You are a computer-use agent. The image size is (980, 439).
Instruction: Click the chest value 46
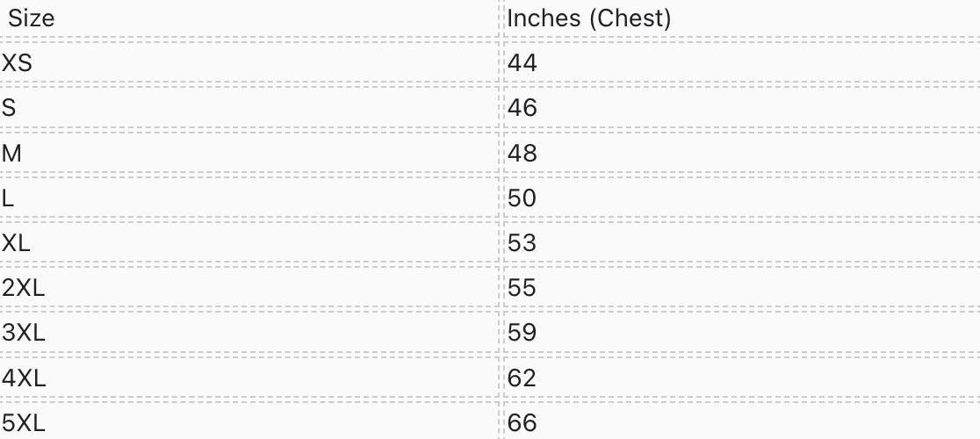[x=522, y=108]
